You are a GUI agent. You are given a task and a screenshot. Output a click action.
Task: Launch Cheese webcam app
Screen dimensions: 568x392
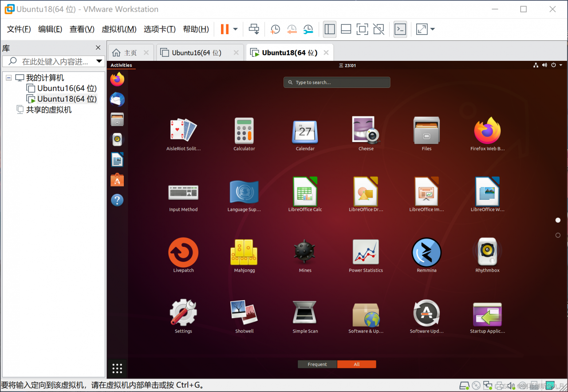(366, 130)
